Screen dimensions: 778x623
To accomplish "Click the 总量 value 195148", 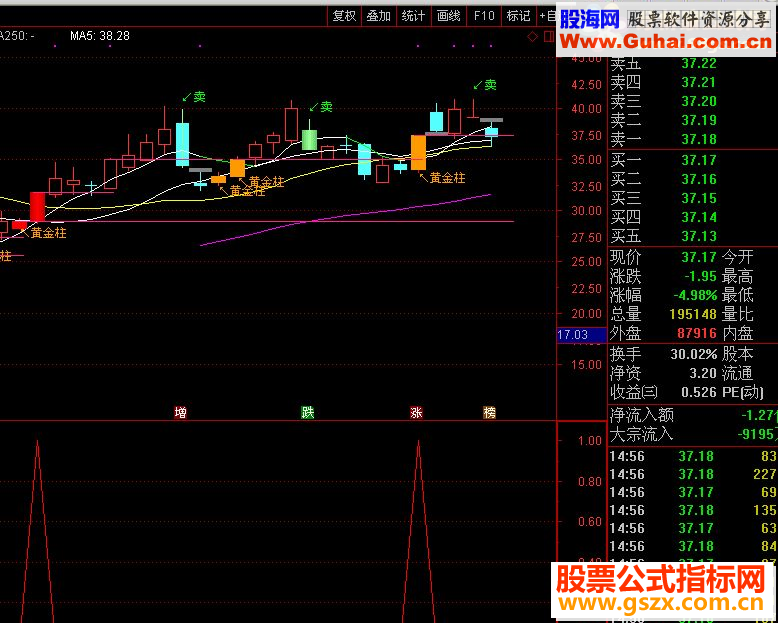I will click(x=693, y=314).
